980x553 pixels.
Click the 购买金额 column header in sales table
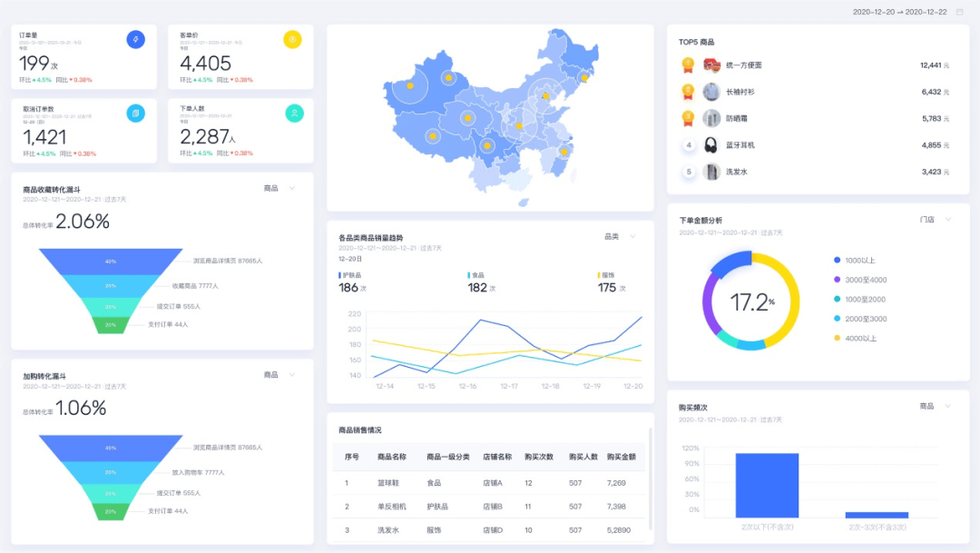click(621, 457)
